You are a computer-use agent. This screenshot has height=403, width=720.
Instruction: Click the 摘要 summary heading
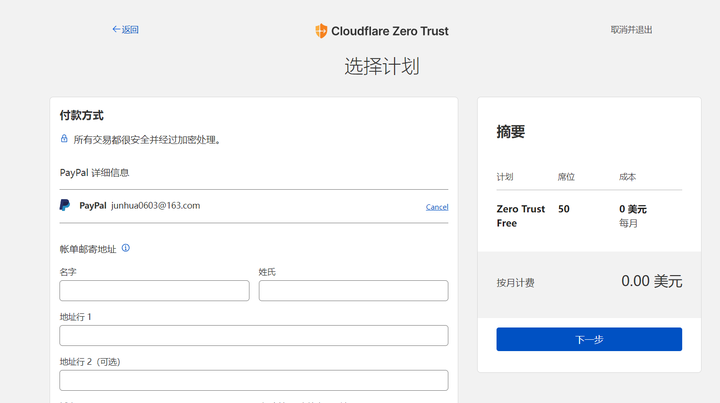511,132
